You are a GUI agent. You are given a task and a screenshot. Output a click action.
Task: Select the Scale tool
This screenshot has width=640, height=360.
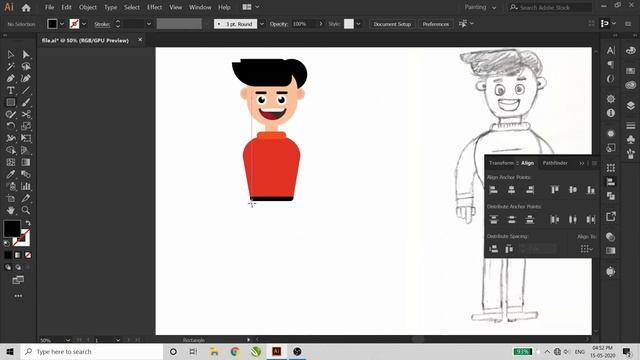(x=26, y=126)
